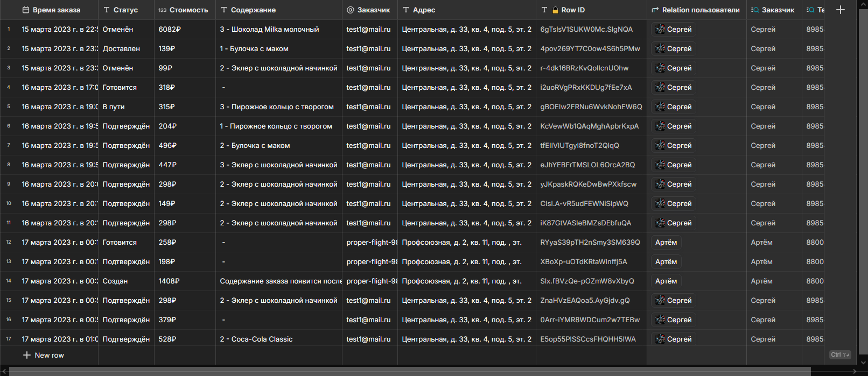Open the Артём relation chip in row 12
This screenshot has width=868, height=376.
666,243
